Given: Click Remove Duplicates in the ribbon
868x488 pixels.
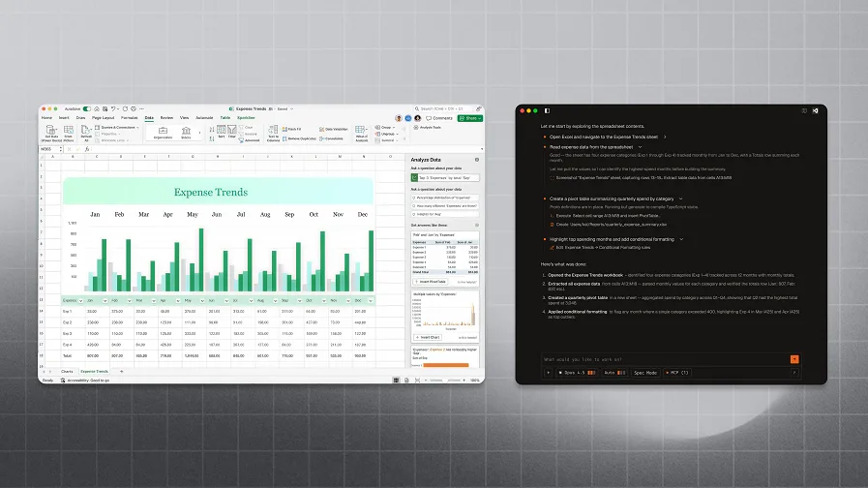Looking at the screenshot, I should (x=299, y=138).
